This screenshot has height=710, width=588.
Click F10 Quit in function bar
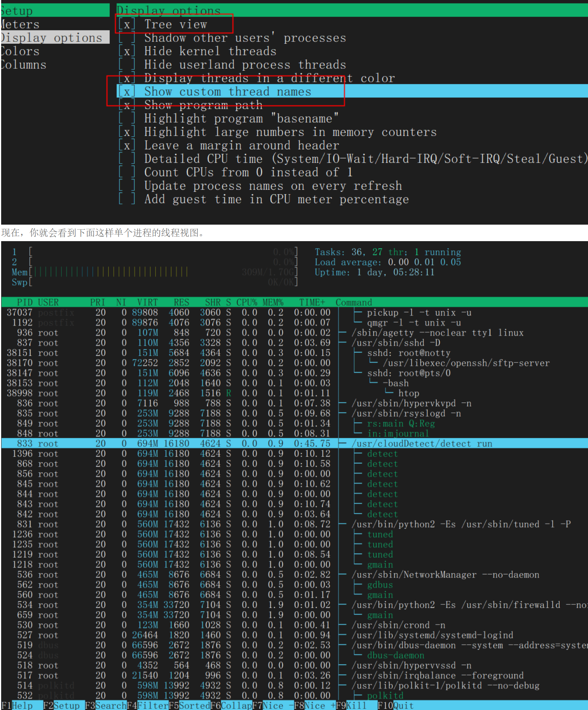[x=396, y=705]
